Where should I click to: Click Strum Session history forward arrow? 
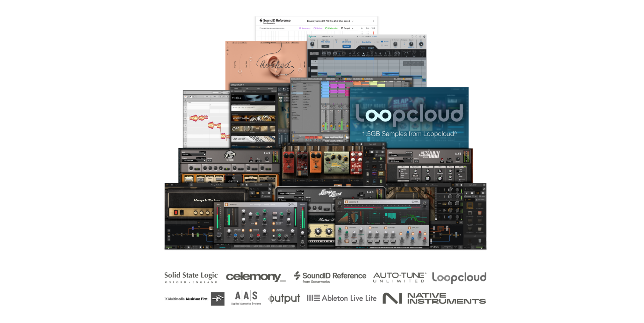coord(211,161)
